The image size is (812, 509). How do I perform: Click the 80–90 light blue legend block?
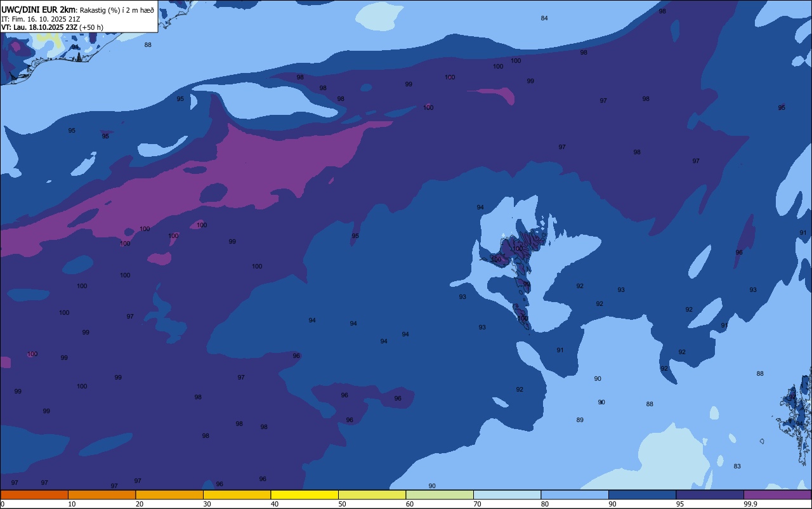tap(575, 494)
